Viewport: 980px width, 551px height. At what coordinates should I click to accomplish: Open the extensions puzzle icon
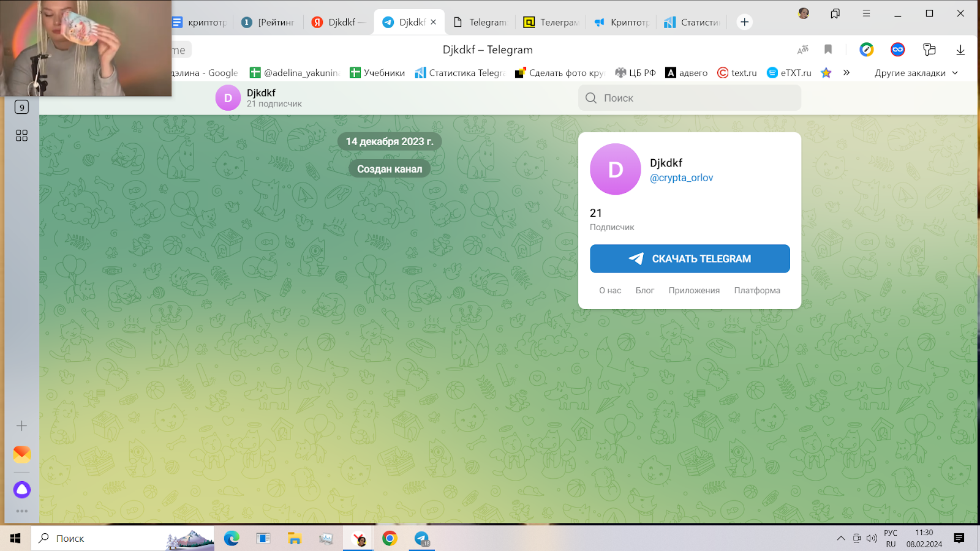coord(929,50)
